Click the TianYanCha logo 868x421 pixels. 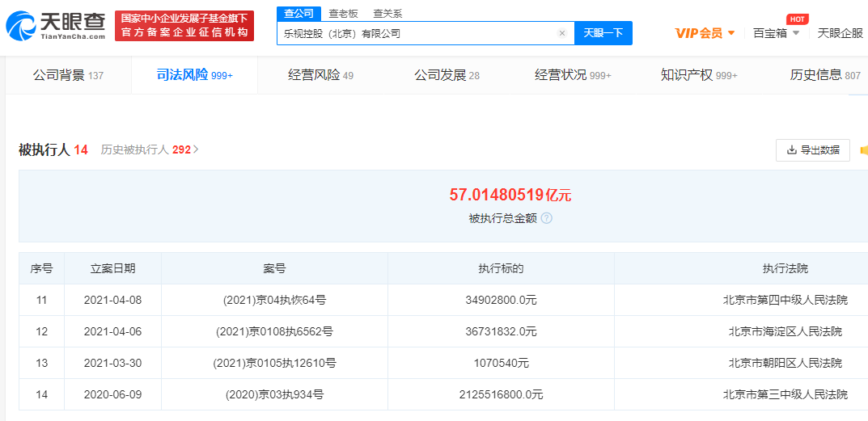coord(56,25)
